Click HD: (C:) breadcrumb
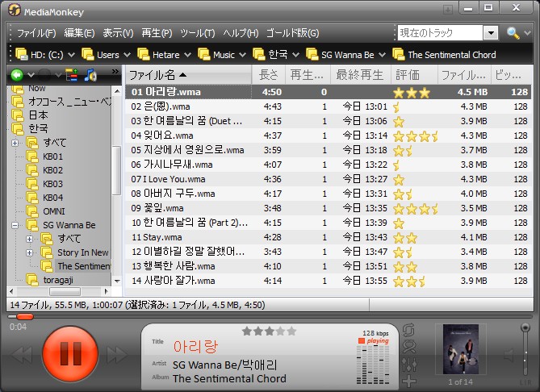540x392 pixels. pos(40,55)
